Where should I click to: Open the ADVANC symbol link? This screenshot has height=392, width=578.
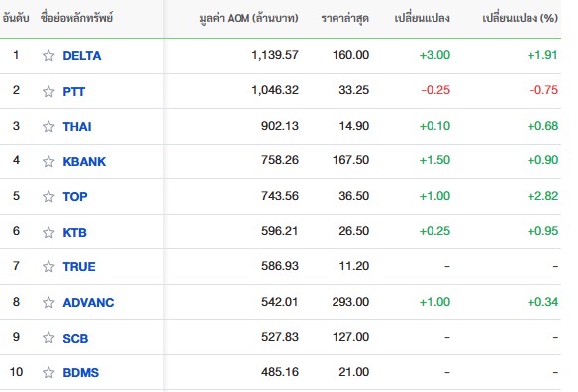coord(88,302)
